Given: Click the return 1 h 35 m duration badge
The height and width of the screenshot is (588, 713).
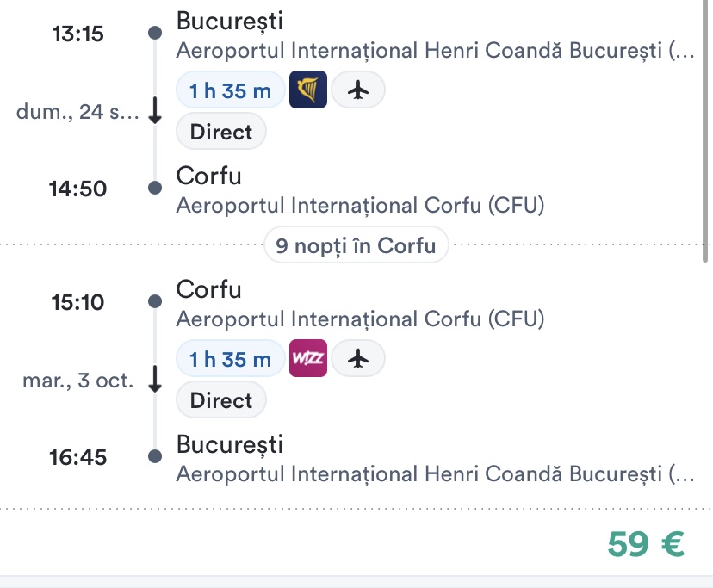Looking at the screenshot, I should pyautogui.click(x=230, y=360).
